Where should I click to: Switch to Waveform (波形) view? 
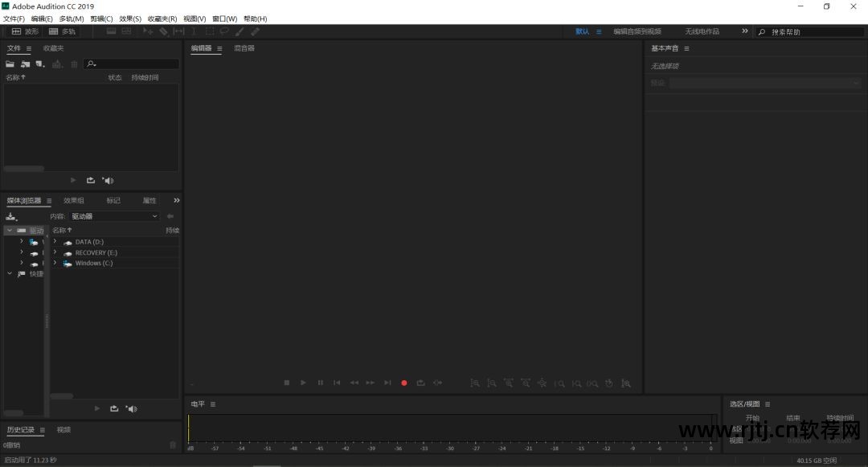pos(25,31)
